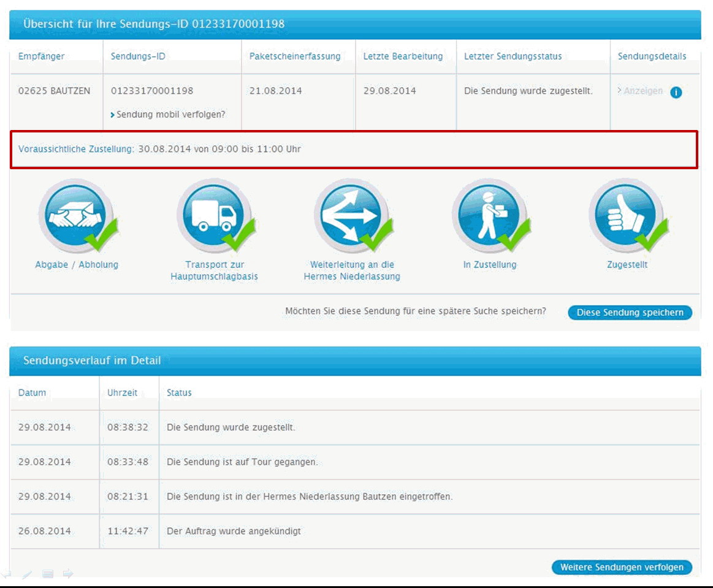This screenshot has width=713, height=588.
Task: Click the Weiterleitung arrows icon
Action: pos(351,216)
